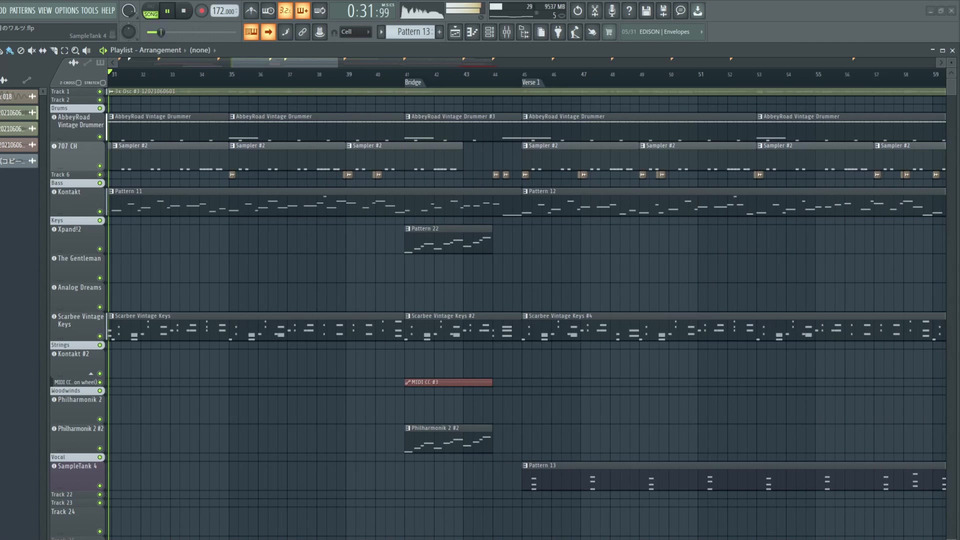Toggle wait-for-input-before-recording icon
This screenshot has width=960, height=540.
(x=268, y=11)
